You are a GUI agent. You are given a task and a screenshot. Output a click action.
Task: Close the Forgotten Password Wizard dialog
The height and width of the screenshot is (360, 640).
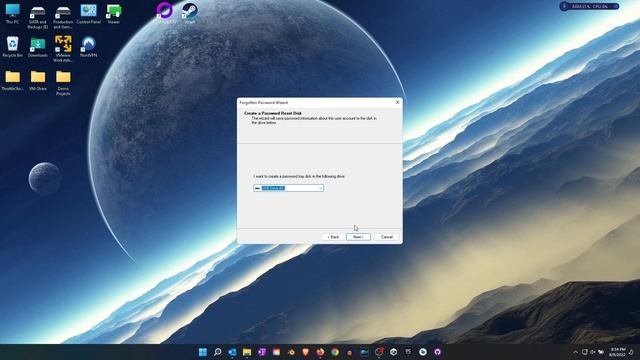398,102
